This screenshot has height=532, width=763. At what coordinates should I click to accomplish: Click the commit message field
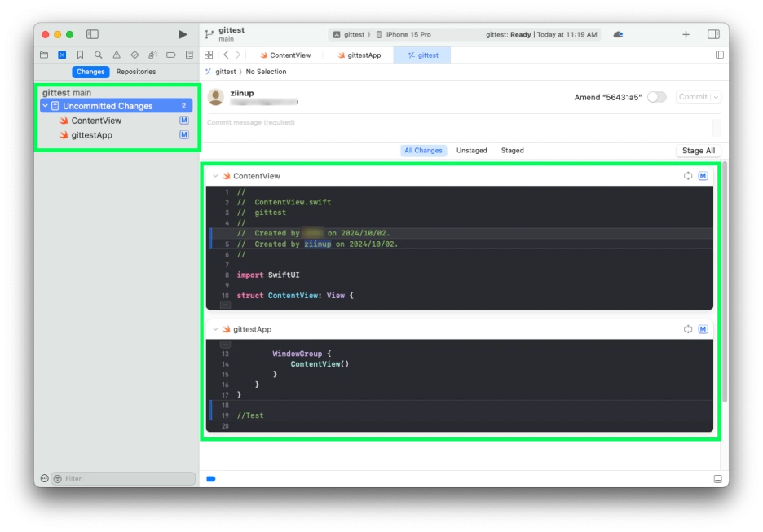(x=457, y=127)
